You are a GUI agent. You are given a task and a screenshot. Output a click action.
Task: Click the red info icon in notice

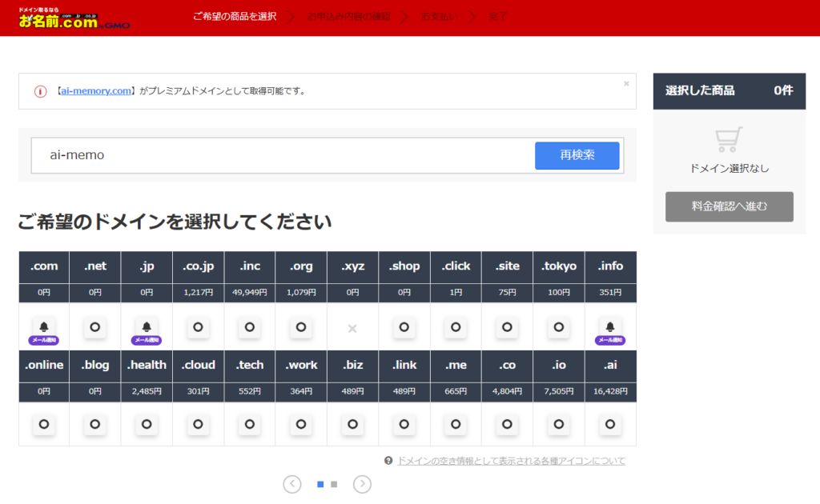(x=40, y=91)
